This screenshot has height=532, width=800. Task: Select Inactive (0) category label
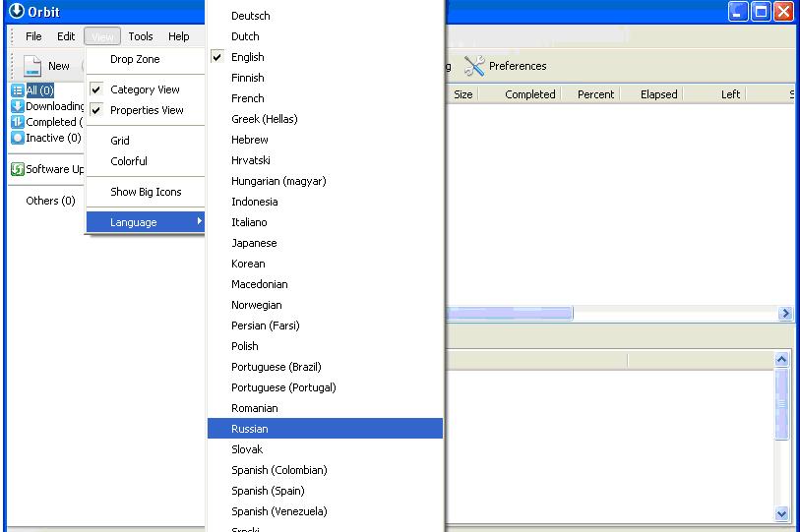(53, 138)
